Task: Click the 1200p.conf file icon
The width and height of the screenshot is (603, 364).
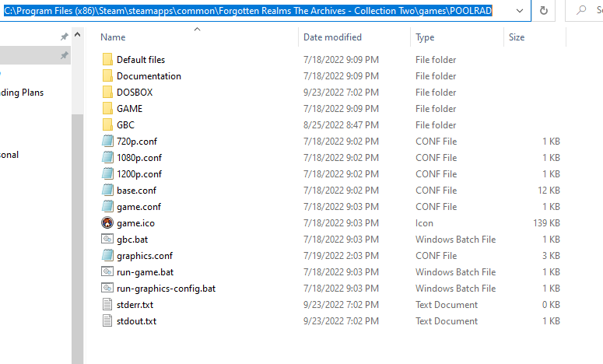Action: coord(107,173)
